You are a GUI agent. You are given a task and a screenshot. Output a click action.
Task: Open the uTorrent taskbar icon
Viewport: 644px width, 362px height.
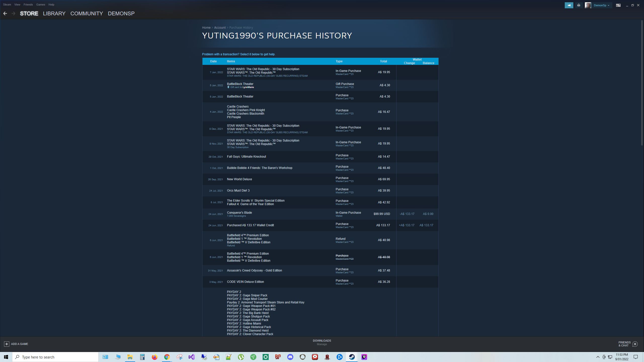pos(241,357)
